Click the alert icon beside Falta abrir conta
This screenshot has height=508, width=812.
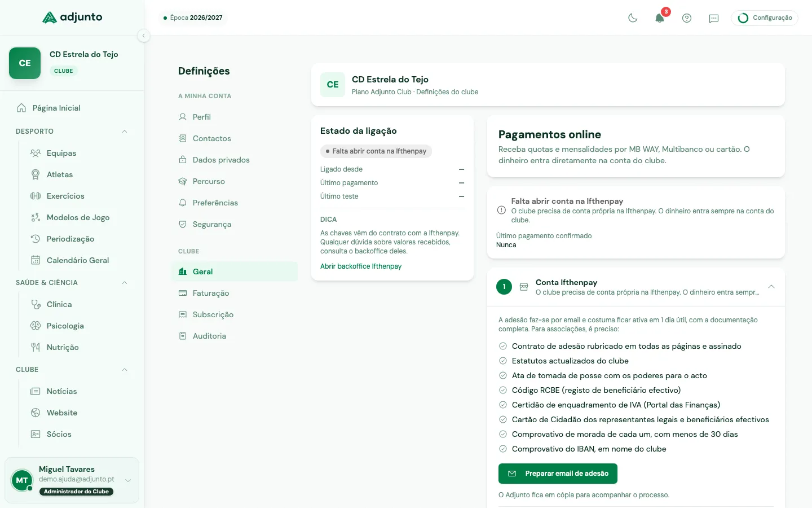pos(501,210)
